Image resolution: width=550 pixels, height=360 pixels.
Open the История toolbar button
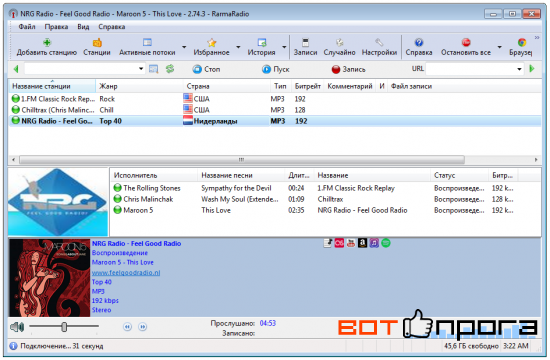(261, 47)
